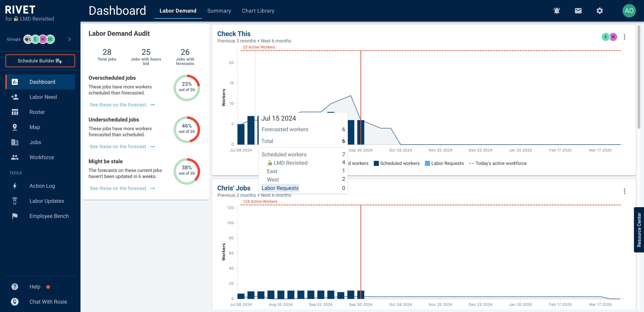The width and height of the screenshot is (644, 312).
Task: Go to Dashboard in sidebar
Action: [40, 82]
